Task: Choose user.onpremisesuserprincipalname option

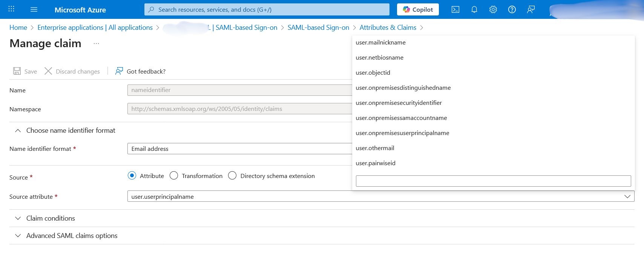Action: (493, 133)
